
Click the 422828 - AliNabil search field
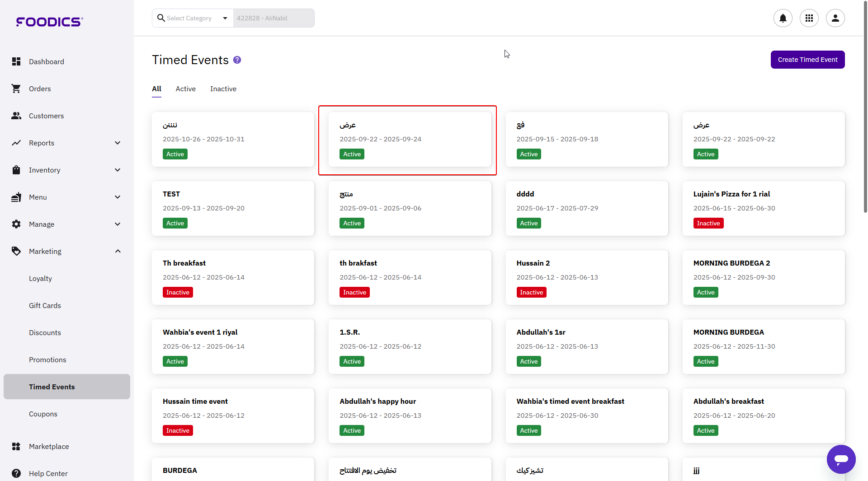pyautogui.click(x=274, y=18)
